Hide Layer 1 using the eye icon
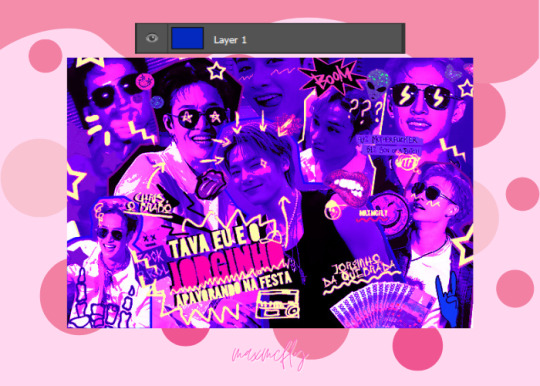The width and height of the screenshot is (540, 386). pyautogui.click(x=152, y=38)
